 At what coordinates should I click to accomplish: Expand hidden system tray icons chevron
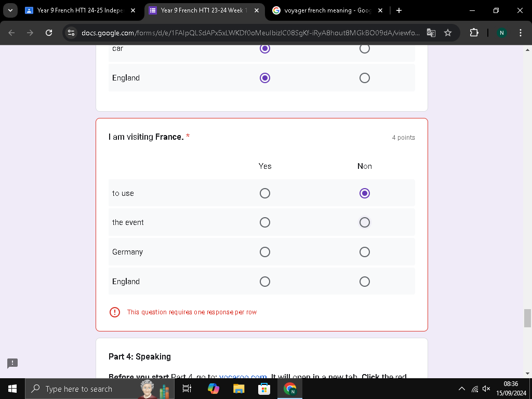click(461, 389)
